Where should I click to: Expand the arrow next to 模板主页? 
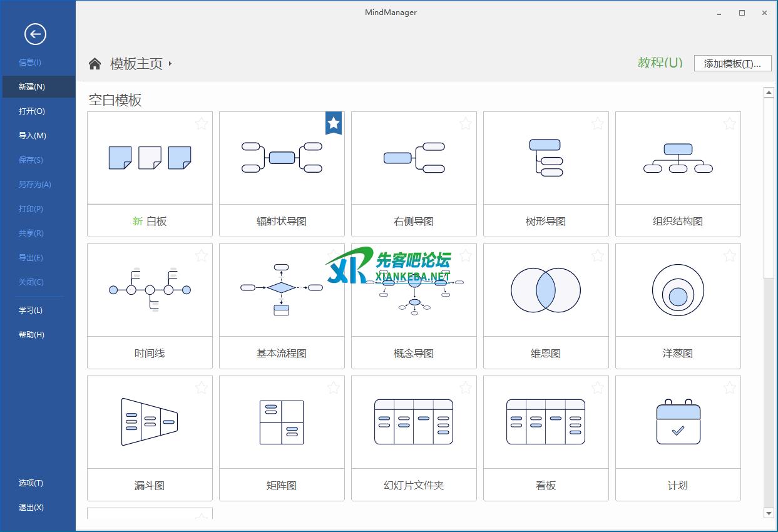(170, 63)
